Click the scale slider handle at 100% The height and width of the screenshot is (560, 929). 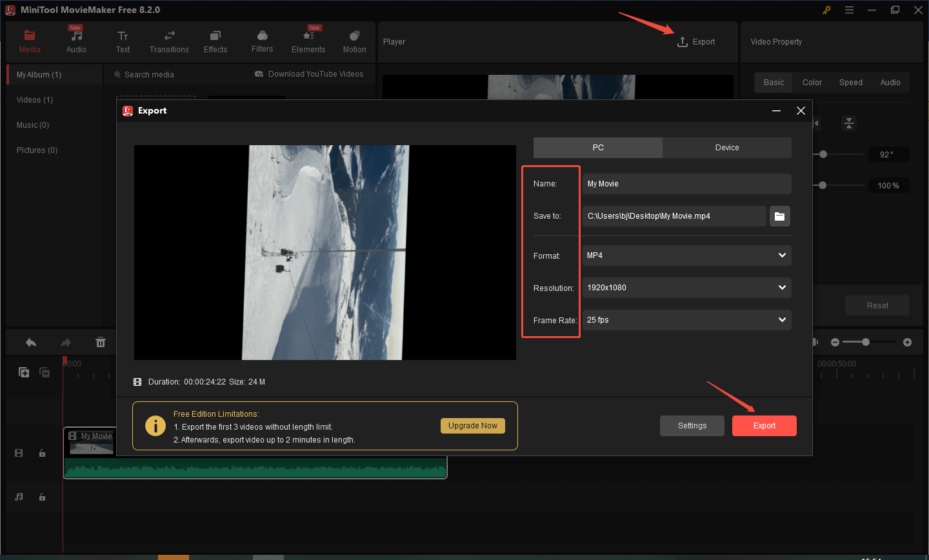pos(822,185)
